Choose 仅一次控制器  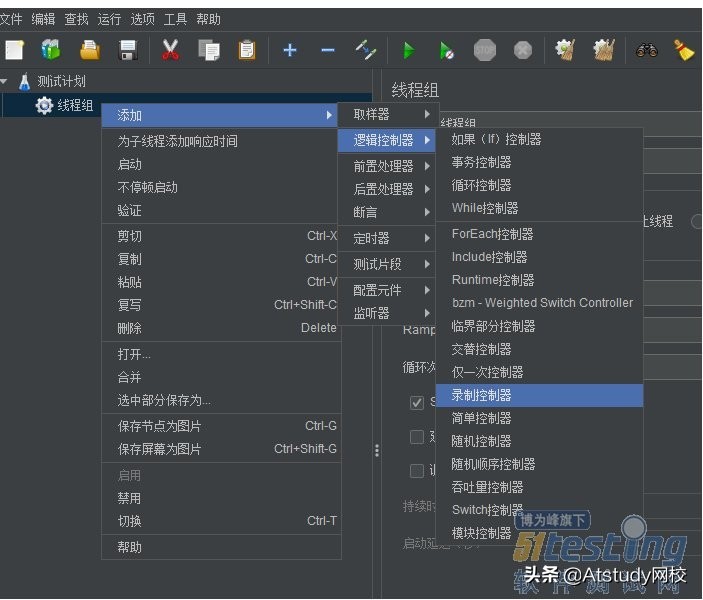click(539, 372)
